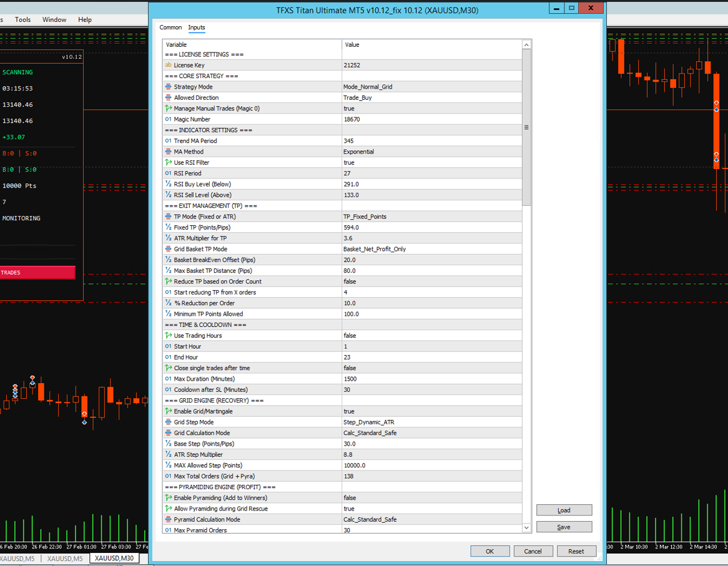Image resolution: width=728 pixels, height=566 pixels.
Task: Click the End Hour integer icon
Action: click(168, 357)
